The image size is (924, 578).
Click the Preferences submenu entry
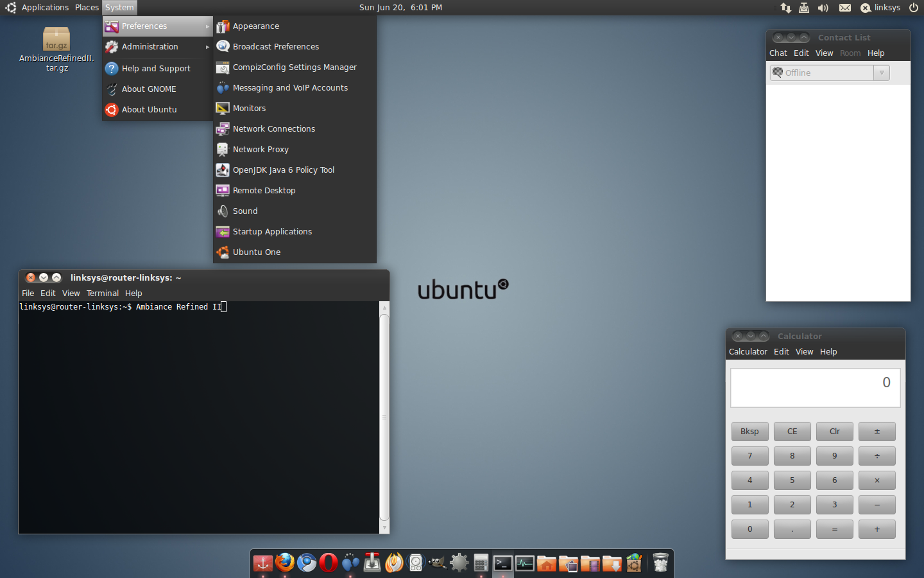pos(157,26)
